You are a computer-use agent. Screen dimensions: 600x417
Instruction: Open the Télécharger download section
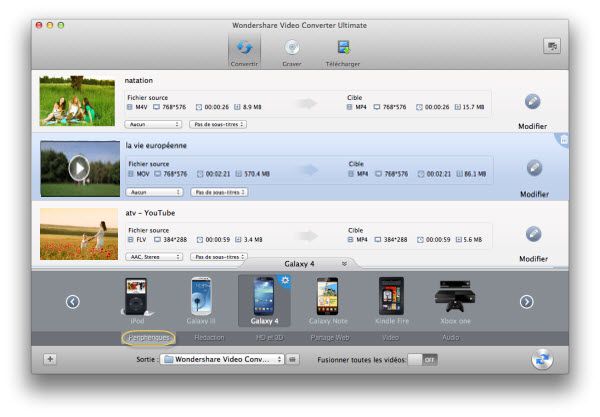coord(343,52)
